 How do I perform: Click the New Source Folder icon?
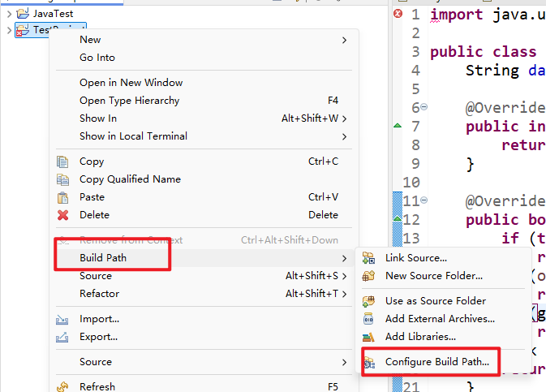pos(369,276)
